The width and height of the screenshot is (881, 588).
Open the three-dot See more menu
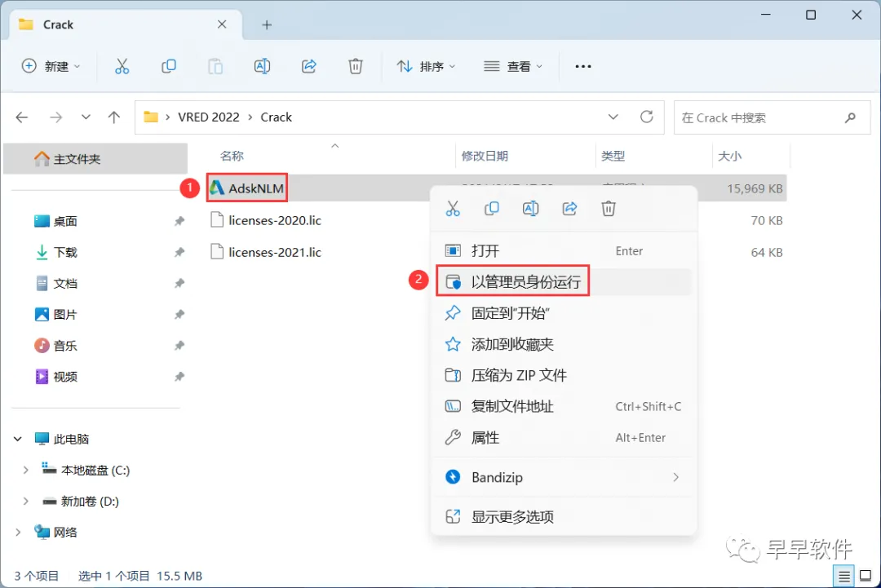coord(582,66)
